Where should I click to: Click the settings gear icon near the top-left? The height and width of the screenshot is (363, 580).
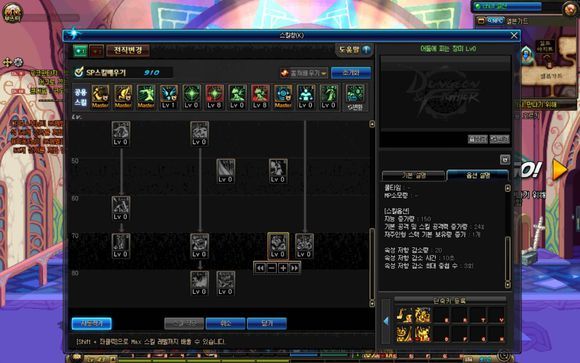(x=18, y=62)
